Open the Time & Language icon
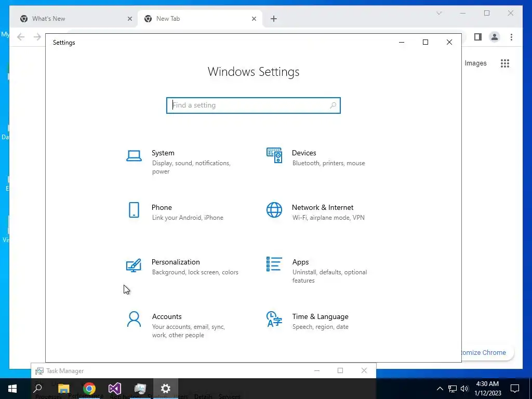The width and height of the screenshot is (532, 399). click(274, 319)
